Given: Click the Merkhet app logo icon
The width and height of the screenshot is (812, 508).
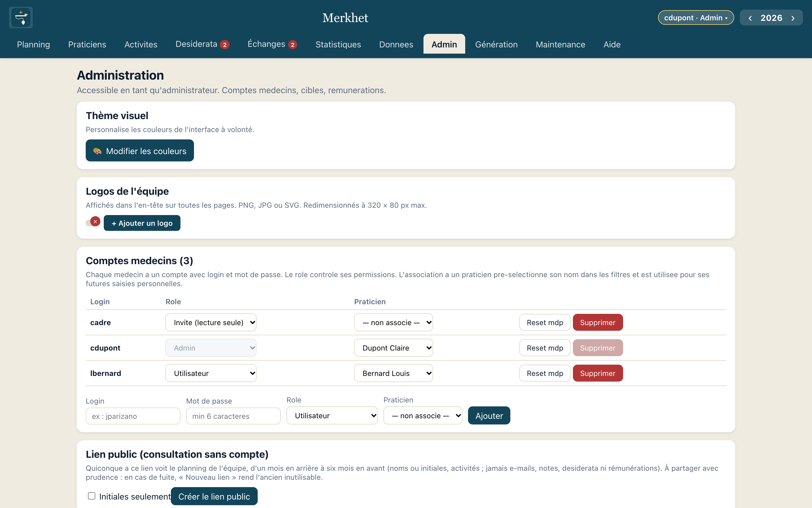Looking at the screenshot, I should (x=21, y=17).
